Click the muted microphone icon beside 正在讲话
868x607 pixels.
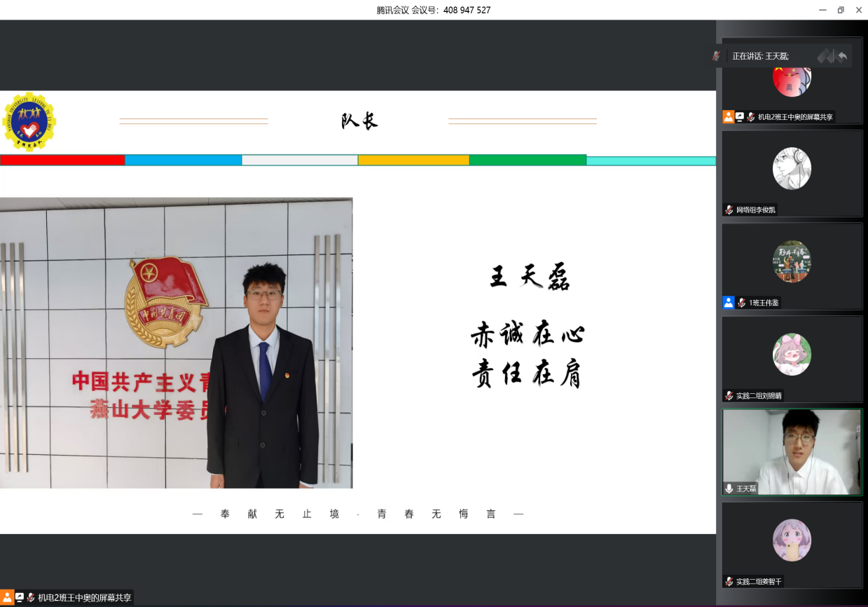[x=716, y=56]
